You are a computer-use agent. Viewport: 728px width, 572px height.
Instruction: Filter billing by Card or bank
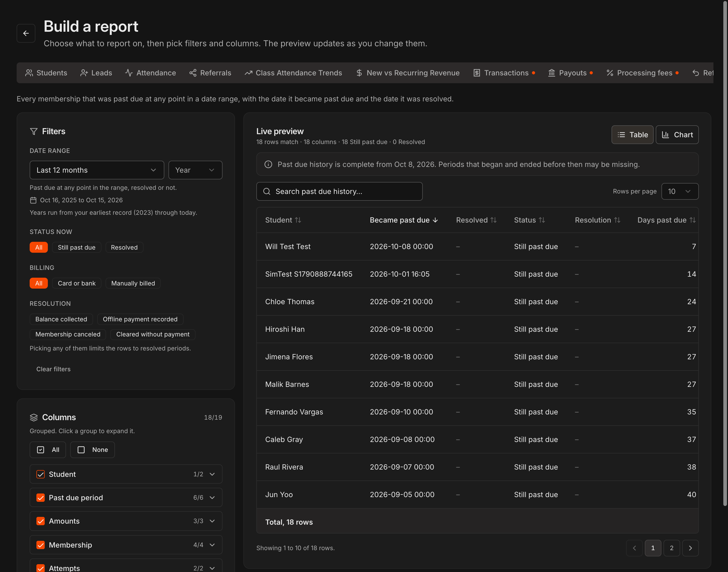click(76, 283)
